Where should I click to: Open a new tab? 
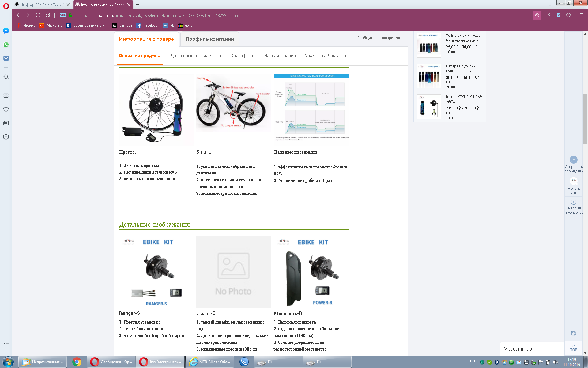coord(138,5)
